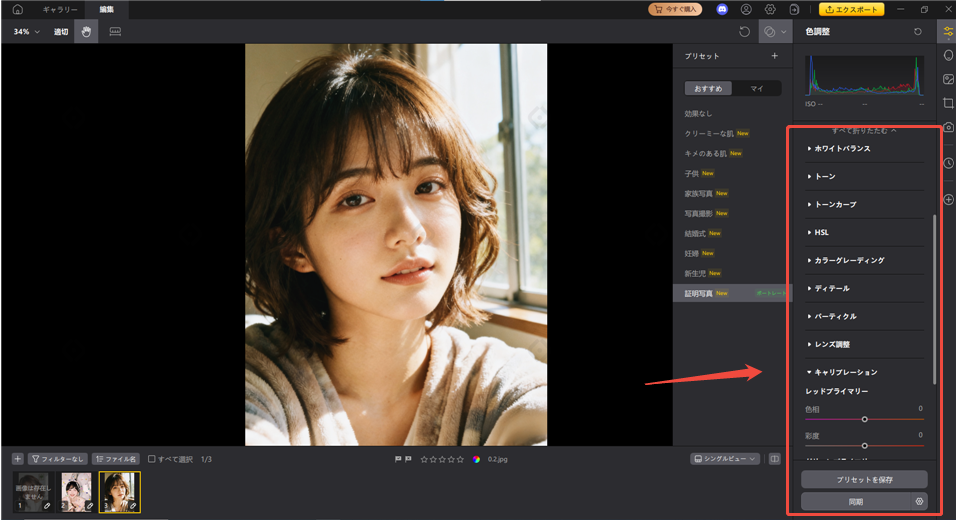Click the circled plus icon in right sidebar
957x521 pixels.
[x=948, y=199]
